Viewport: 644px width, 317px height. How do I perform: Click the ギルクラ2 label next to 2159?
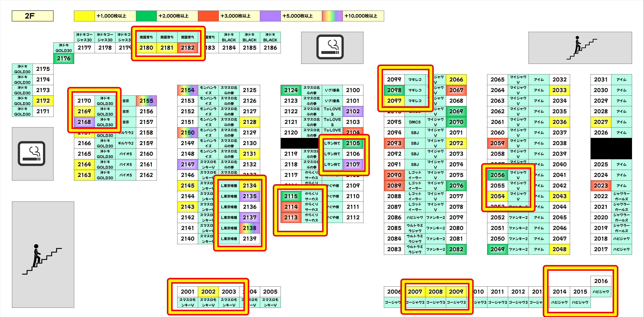(x=126, y=143)
